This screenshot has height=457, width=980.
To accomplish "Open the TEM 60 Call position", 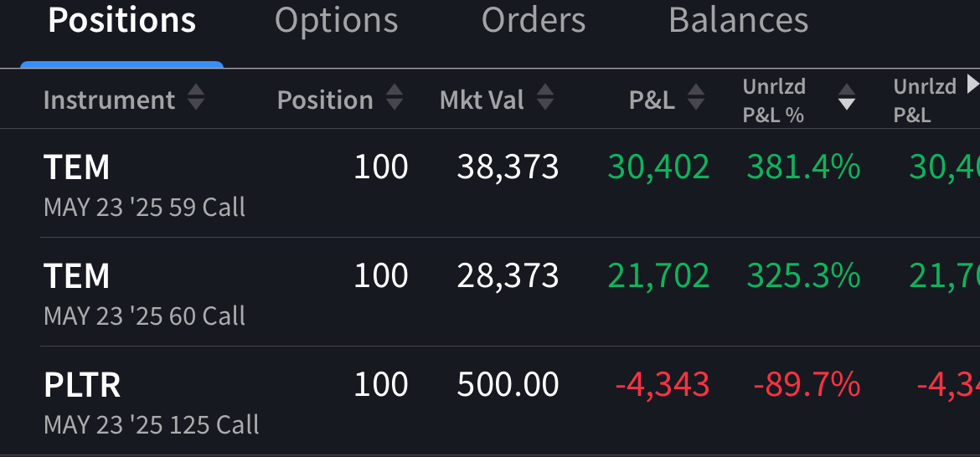I will coord(144,292).
